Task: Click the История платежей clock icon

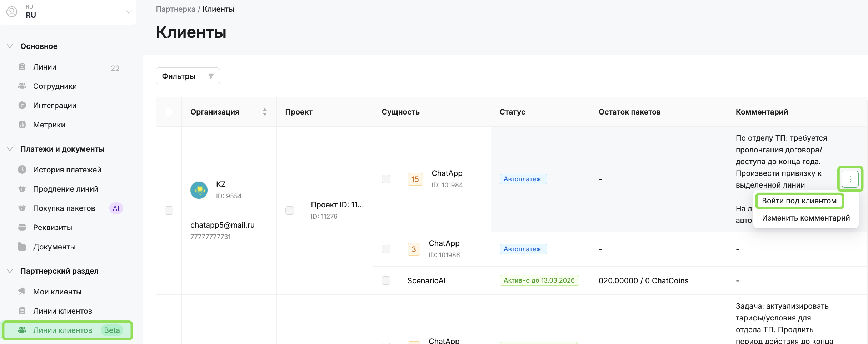Action: click(x=22, y=170)
